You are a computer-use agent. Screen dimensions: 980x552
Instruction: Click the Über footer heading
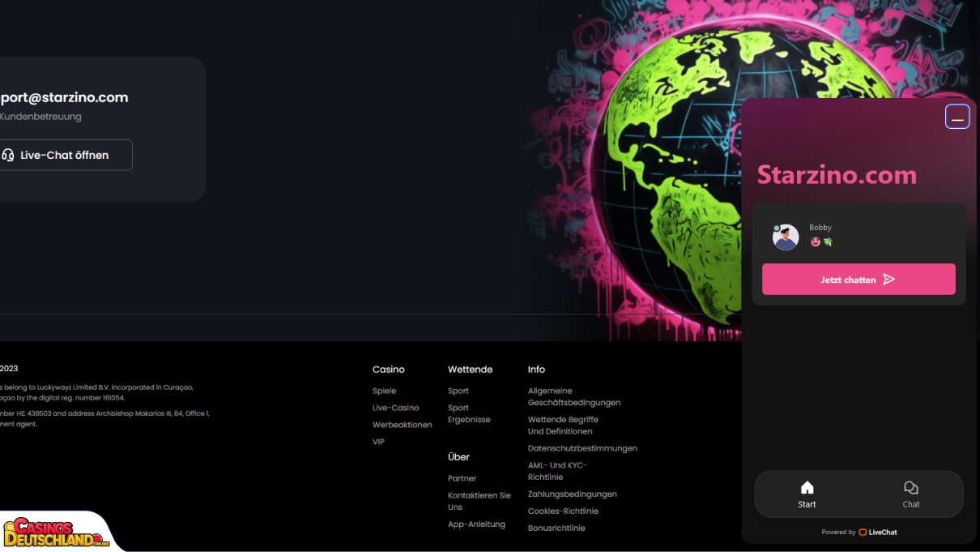click(458, 457)
